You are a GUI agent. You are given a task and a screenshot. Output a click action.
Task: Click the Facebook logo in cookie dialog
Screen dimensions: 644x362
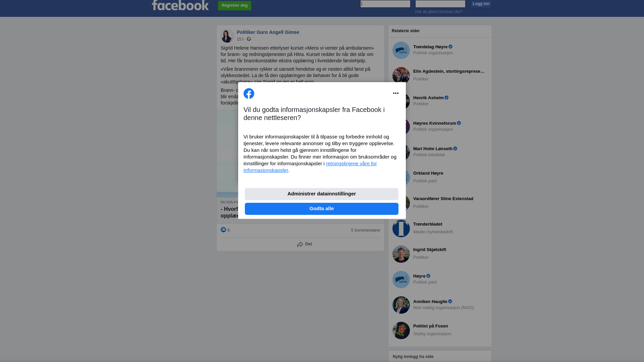249,94
